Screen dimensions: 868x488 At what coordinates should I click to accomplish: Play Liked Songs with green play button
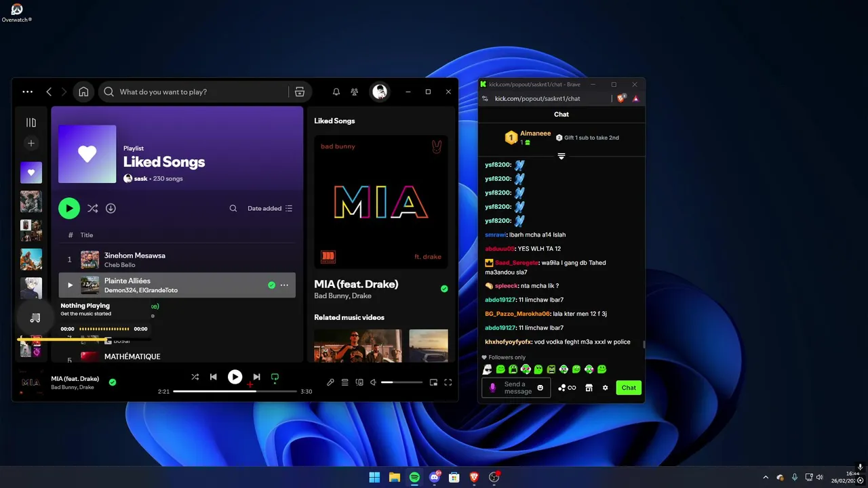tap(68, 208)
